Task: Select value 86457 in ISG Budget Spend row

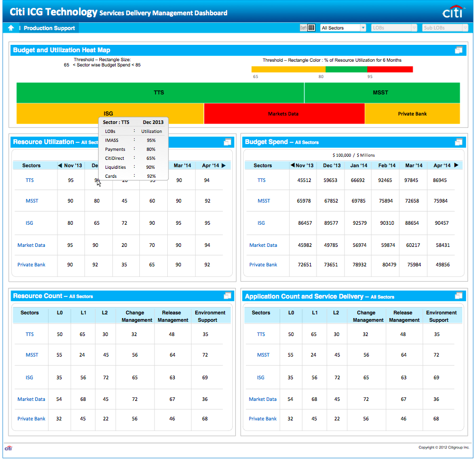Action: (x=305, y=223)
